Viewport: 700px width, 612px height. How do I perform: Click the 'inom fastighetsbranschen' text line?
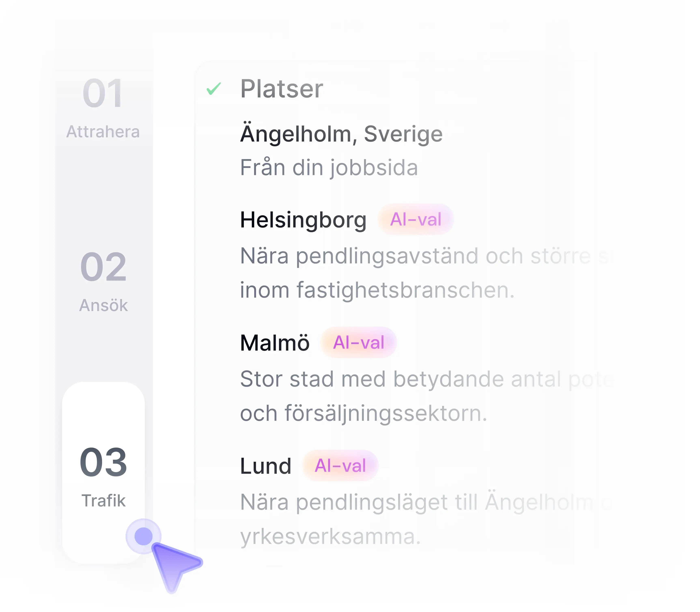point(377,290)
